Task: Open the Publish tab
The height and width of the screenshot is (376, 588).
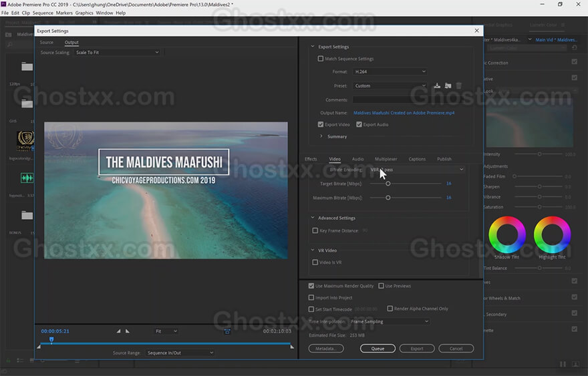Action: click(444, 159)
